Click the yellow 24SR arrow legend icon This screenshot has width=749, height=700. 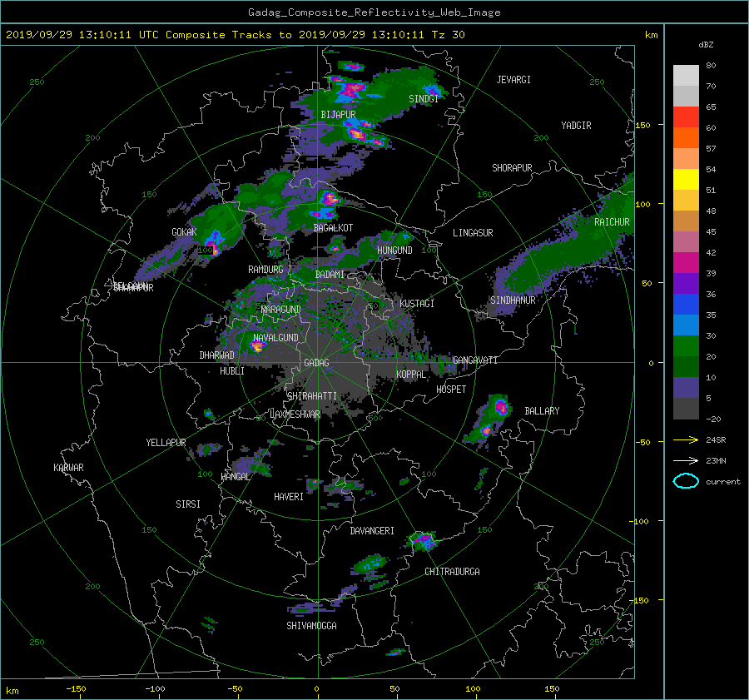tap(686, 440)
